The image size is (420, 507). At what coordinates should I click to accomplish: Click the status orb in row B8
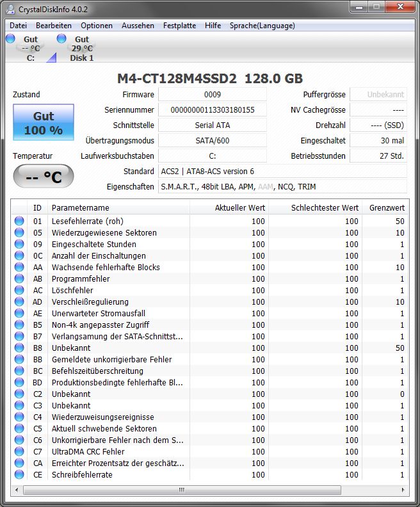(19, 348)
